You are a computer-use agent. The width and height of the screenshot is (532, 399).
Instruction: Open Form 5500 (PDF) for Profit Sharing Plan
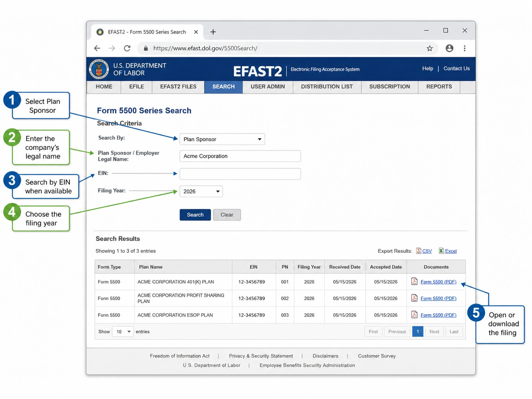pyautogui.click(x=438, y=298)
